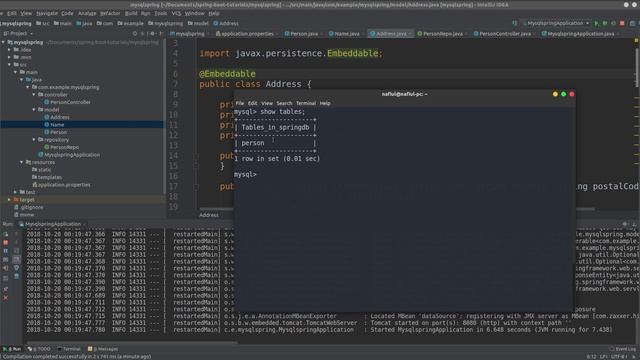Switch to application.properties editor tab
640x360 pixels.
click(244, 34)
